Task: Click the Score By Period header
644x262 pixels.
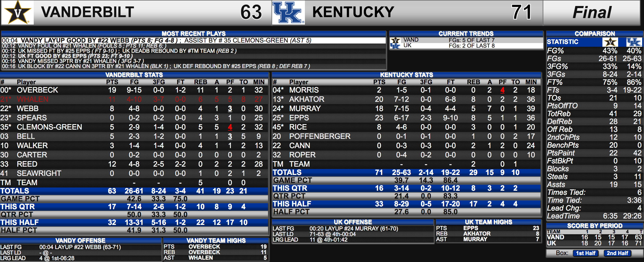Action: (595, 226)
